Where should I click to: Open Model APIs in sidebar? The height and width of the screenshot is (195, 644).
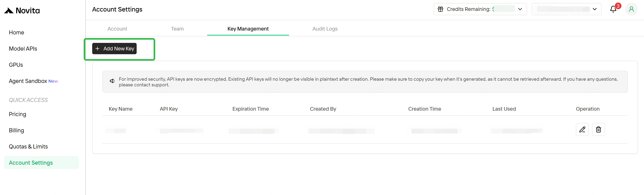(x=23, y=49)
